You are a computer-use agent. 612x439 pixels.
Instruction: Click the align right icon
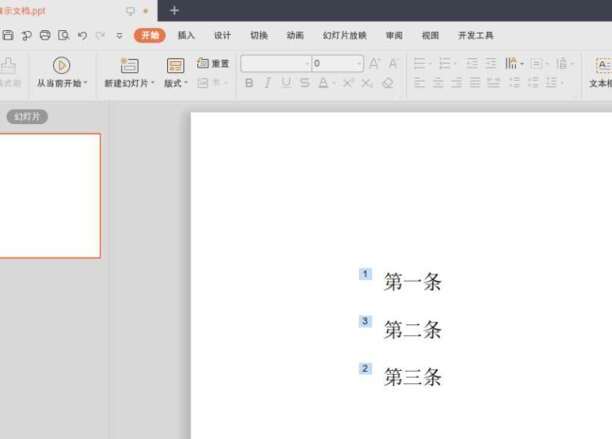[457, 83]
